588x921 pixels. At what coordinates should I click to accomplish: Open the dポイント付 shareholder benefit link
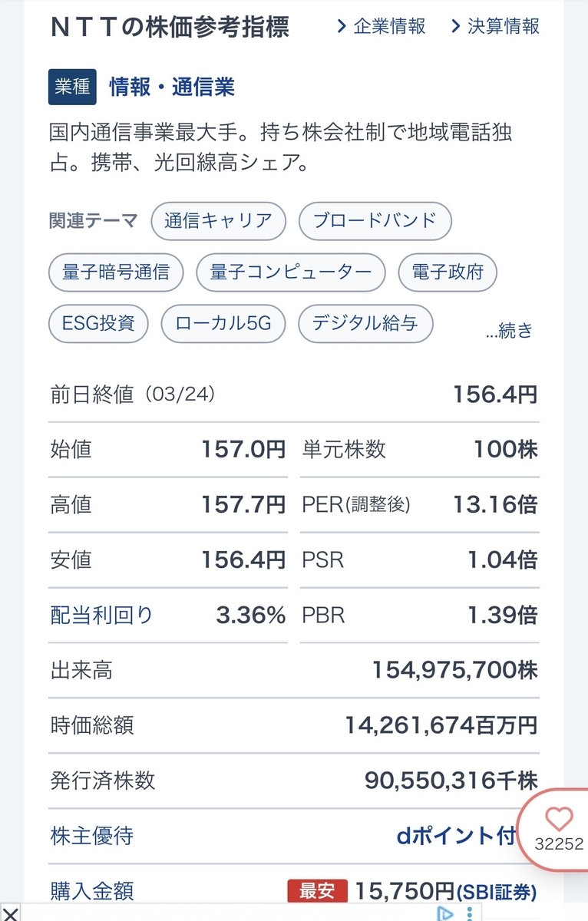pyautogui.click(x=456, y=836)
